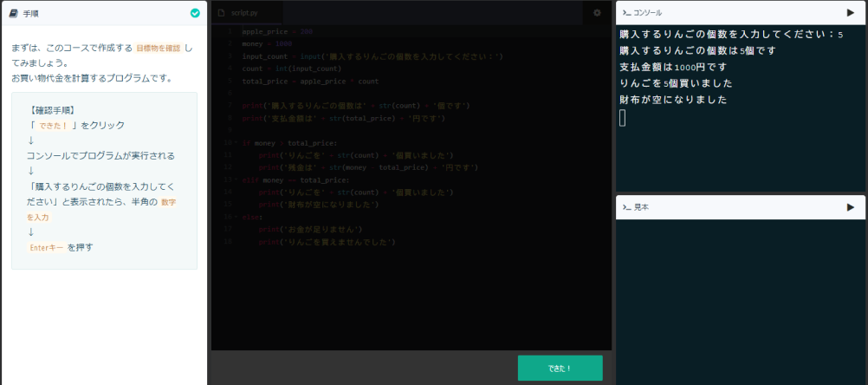Click the console input cursor
Viewport: 868px width, 385px height.
click(x=622, y=118)
